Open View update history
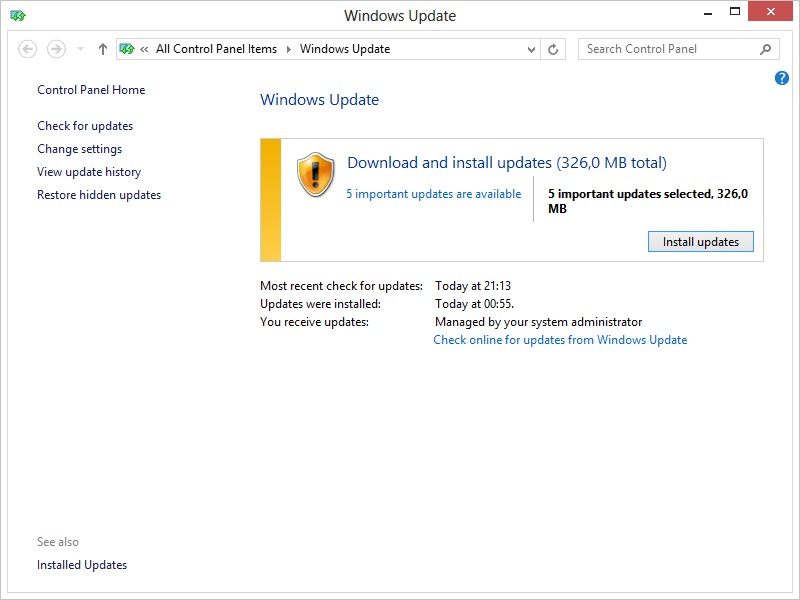Viewport: 800px width, 600px height. pos(89,172)
